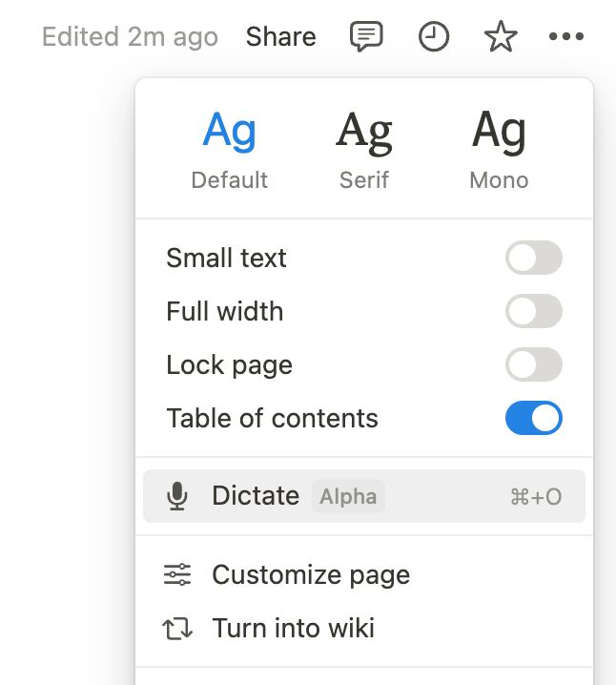Choose the Serif font style
Image resolution: width=616 pixels, height=685 pixels.
click(364, 150)
